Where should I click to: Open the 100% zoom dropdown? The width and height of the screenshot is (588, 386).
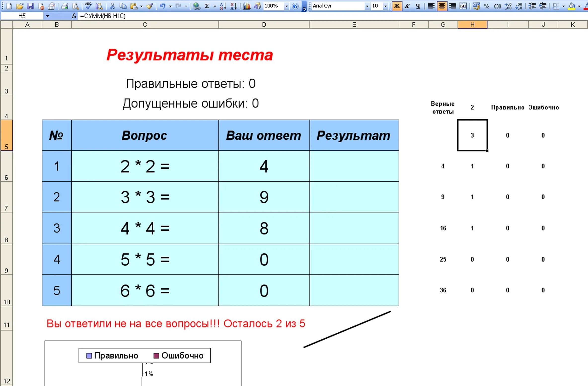287,6
